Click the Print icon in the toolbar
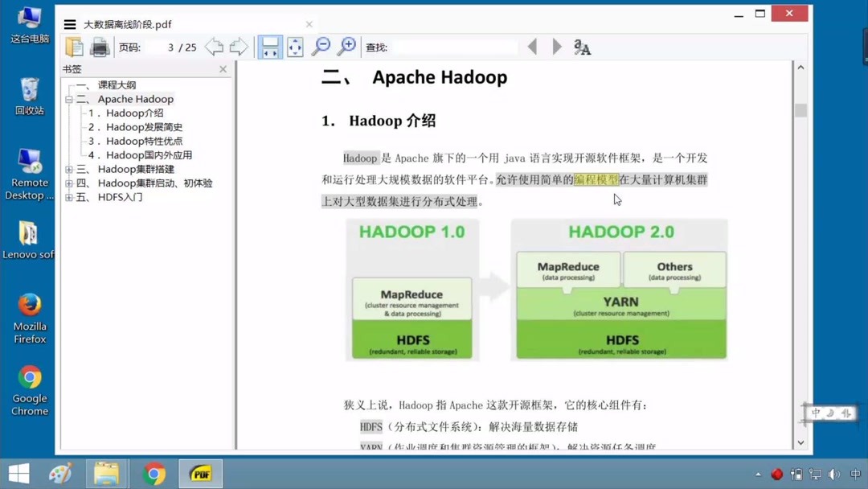 click(x=97, y=47)
